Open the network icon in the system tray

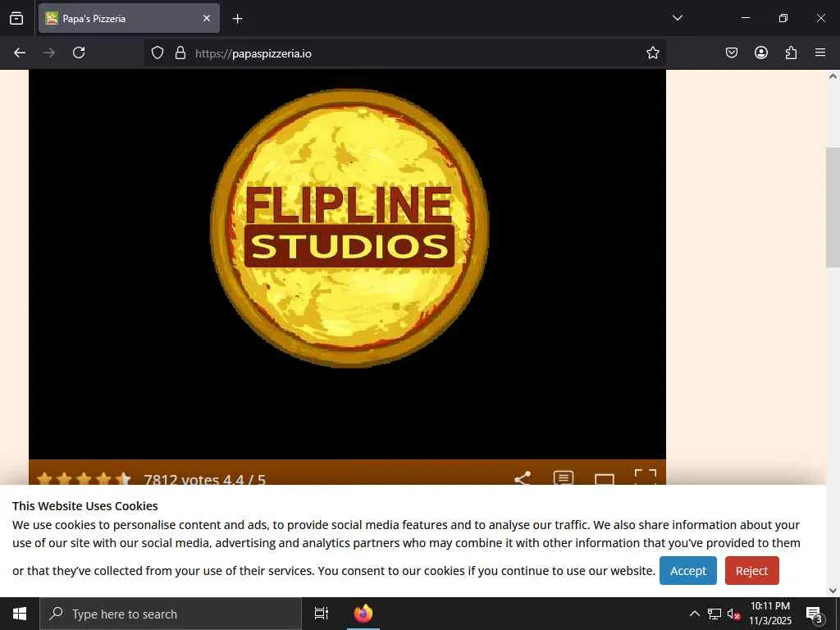click(x=714, y=614)
